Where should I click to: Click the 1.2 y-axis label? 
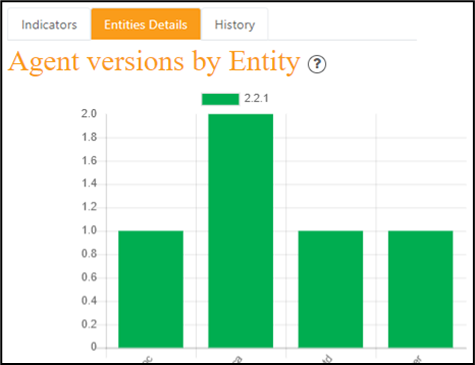(x=89, y=207)
